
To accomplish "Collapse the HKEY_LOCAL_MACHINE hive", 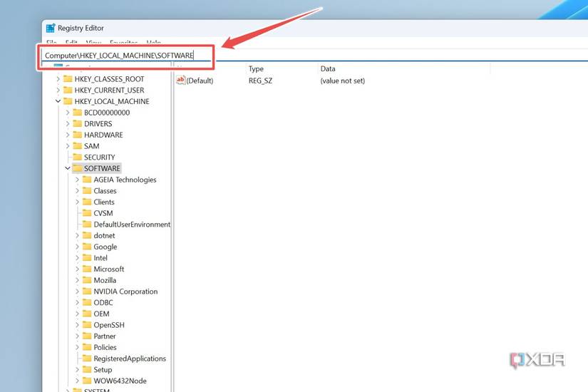I will click(x=58, y=102).
